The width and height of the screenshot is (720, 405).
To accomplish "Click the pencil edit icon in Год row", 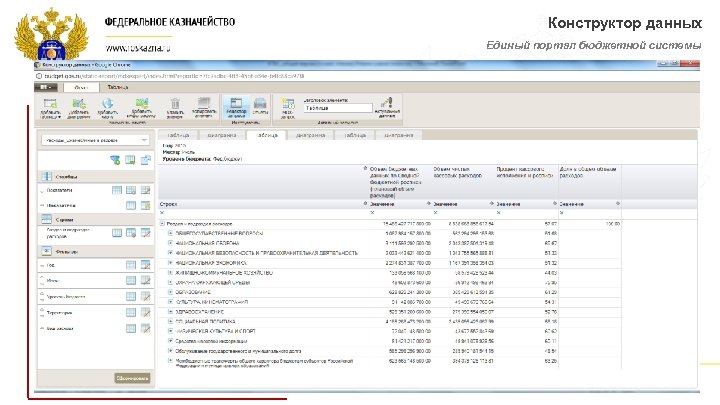I will pos(146,265).
